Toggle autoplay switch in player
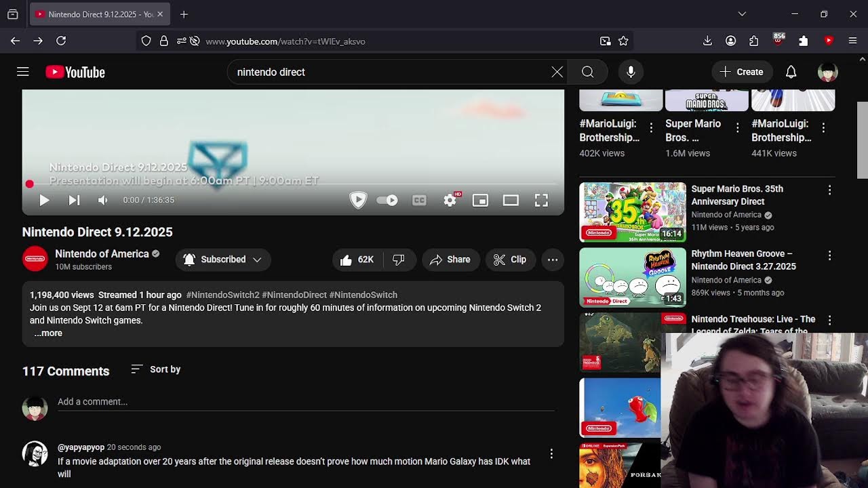The width and height of the screenshot is (868, 488). (x=387, y=200)
